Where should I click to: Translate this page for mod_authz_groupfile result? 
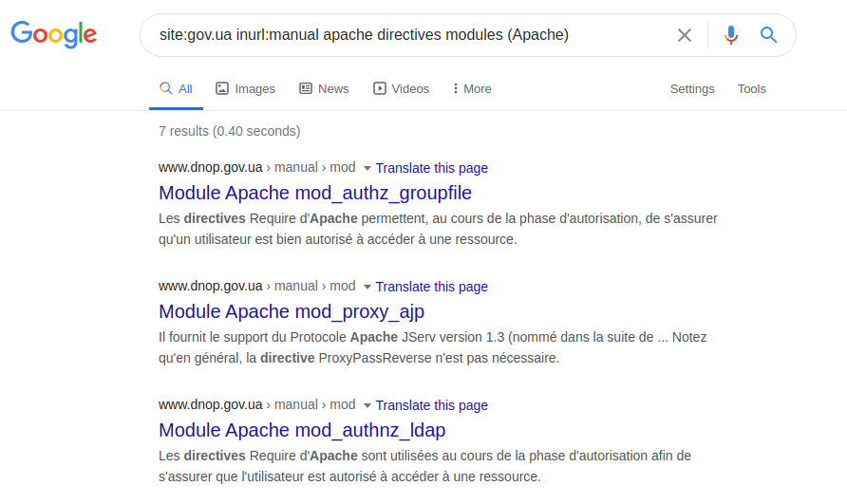(432, 168)
